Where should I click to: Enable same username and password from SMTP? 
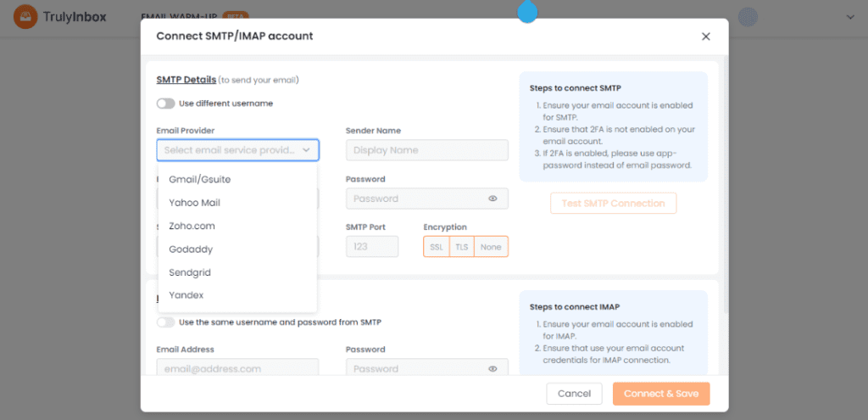[x=165, y=322]
